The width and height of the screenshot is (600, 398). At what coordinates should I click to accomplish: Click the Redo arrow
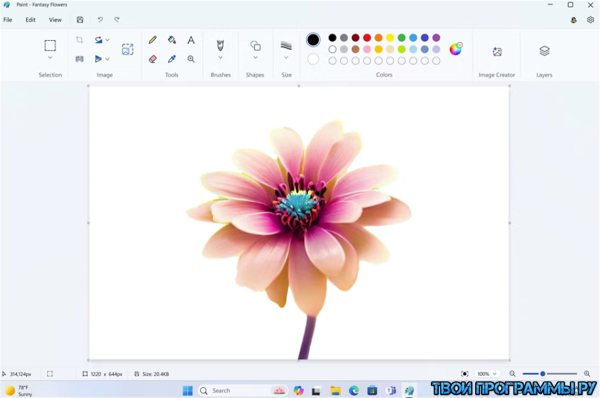[117, 20]
